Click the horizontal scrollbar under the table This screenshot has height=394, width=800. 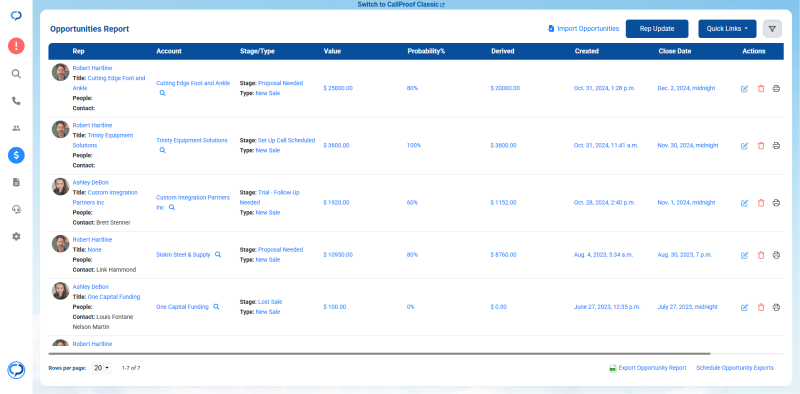pos(380,353)
